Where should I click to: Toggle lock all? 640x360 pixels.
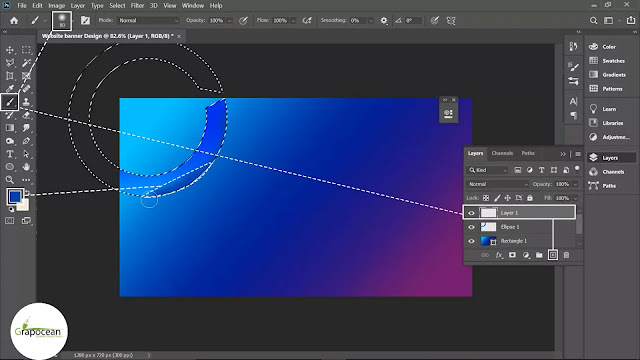[x=530, y=198]
